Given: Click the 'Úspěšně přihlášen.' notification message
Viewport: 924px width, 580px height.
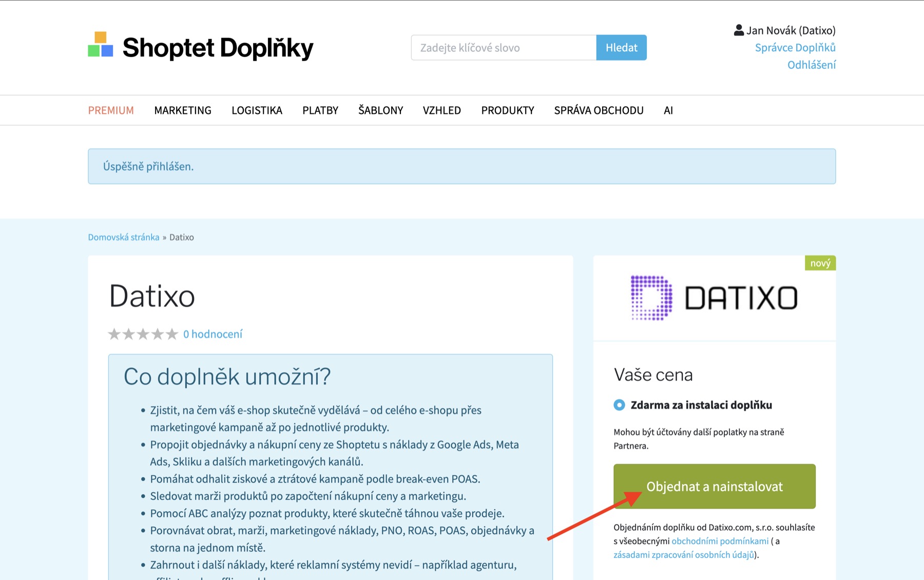Looking at the screenshot, I should pyautogui.click(x=148, y=166).
